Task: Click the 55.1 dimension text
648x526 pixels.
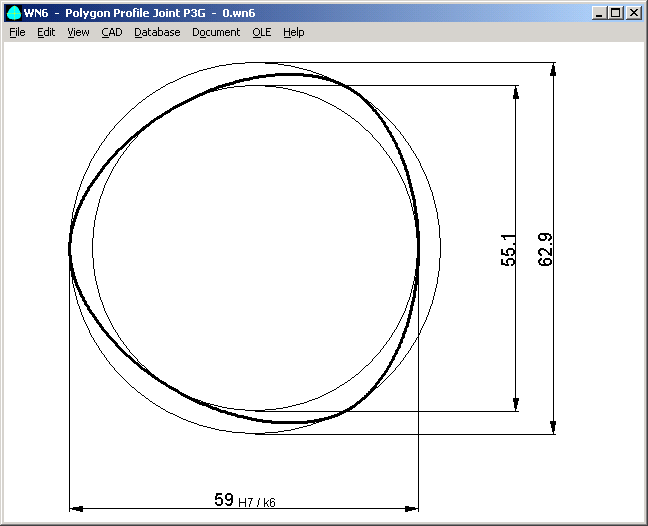Action: [507, 250]
